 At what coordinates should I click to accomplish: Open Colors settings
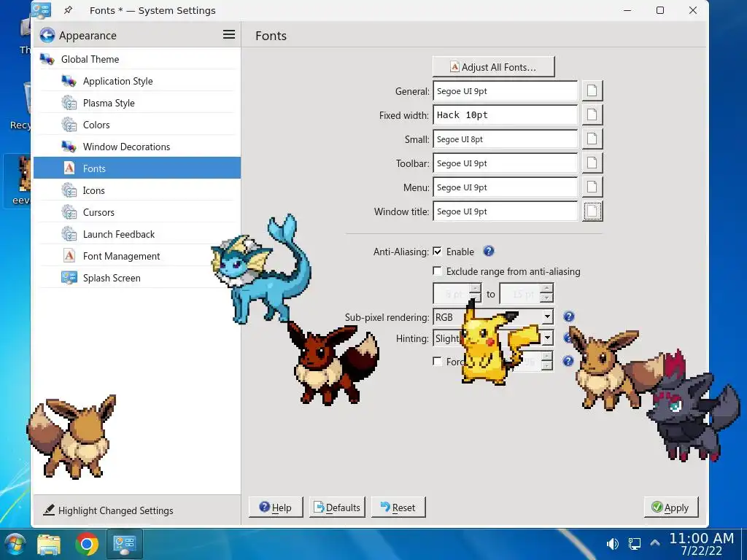(136, 125)
